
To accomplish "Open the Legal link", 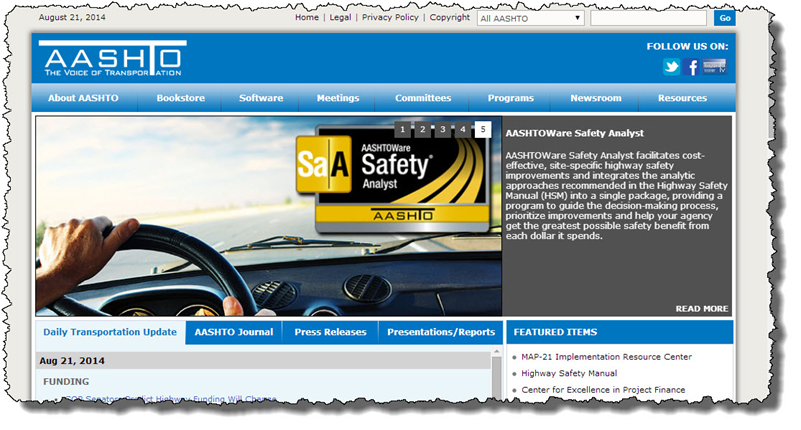I will coord(340,17).
